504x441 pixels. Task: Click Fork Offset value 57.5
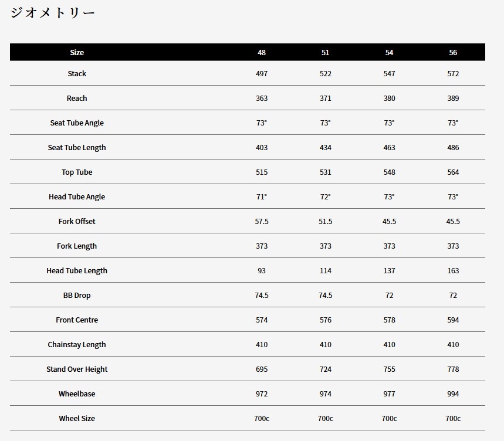pos(262,222)
